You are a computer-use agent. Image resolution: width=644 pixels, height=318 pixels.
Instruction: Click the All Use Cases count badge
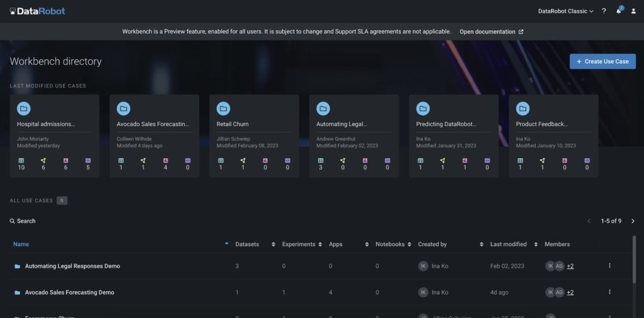pos(62,201)
